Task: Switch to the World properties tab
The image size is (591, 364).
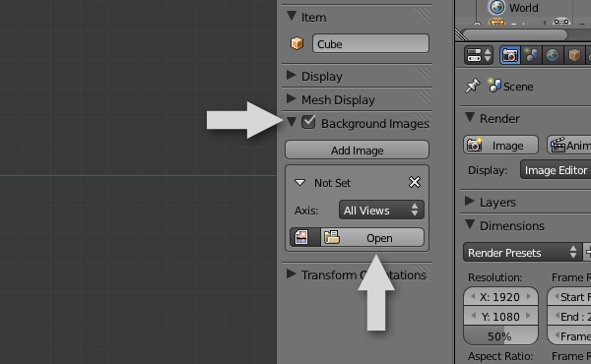Action: click(553, 56)
